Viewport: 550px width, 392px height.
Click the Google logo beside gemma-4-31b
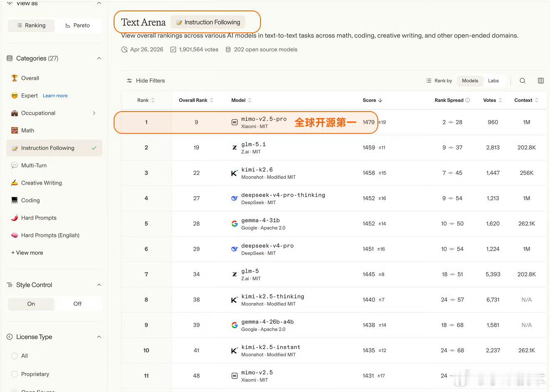click(x=235, y=224)
